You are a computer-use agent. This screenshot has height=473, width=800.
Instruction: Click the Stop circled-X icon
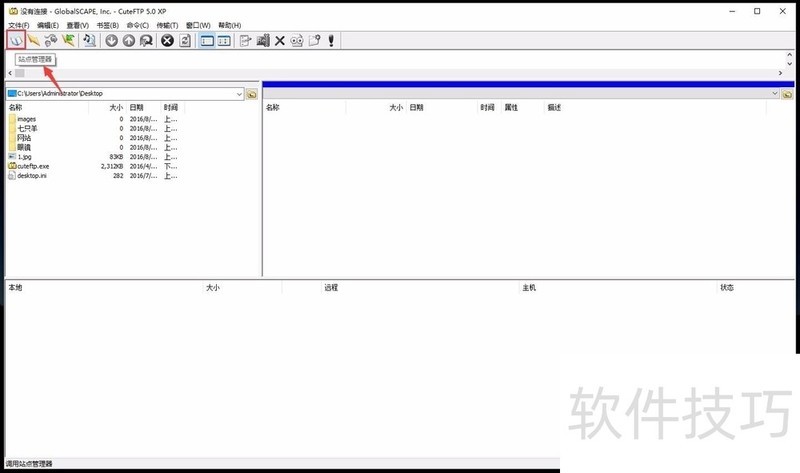[167, 40]
